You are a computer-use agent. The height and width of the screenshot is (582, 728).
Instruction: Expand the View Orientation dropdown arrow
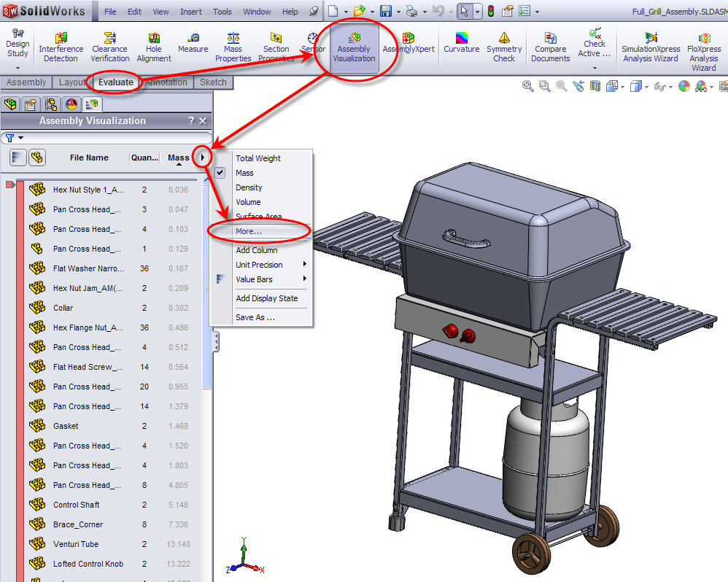pyautogui.click(x=648, y=86)
